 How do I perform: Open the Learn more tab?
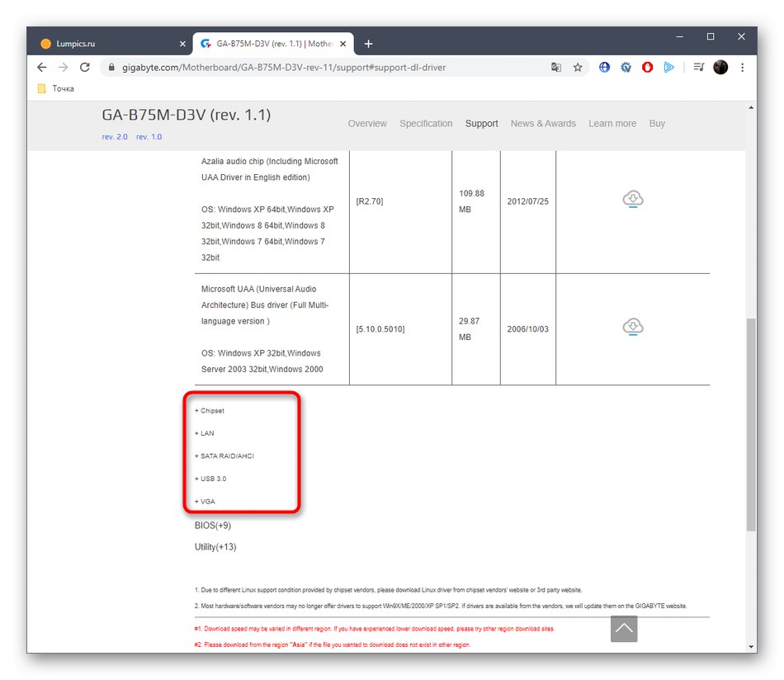612,124
